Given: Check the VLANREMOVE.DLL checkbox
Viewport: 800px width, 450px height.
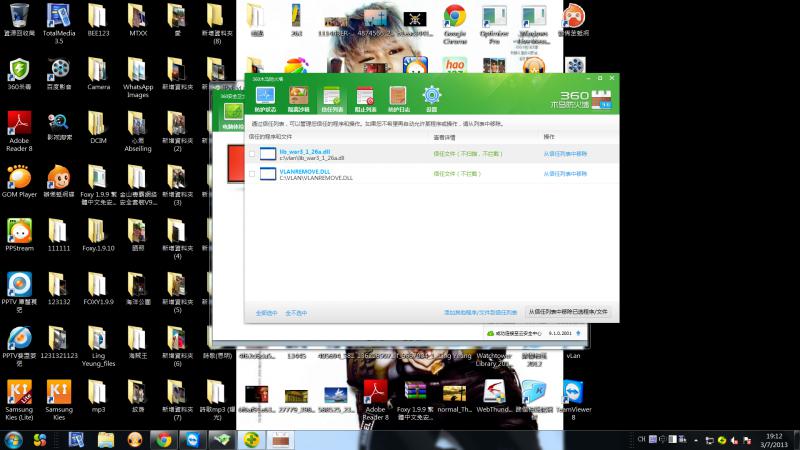Looking at the screenshot, I should coord(252,174).
